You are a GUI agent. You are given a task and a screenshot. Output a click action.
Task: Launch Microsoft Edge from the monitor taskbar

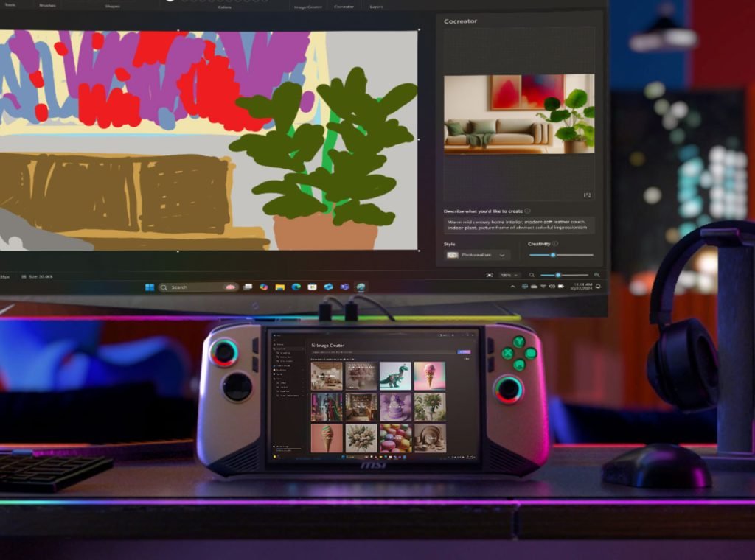click(296, 287)
